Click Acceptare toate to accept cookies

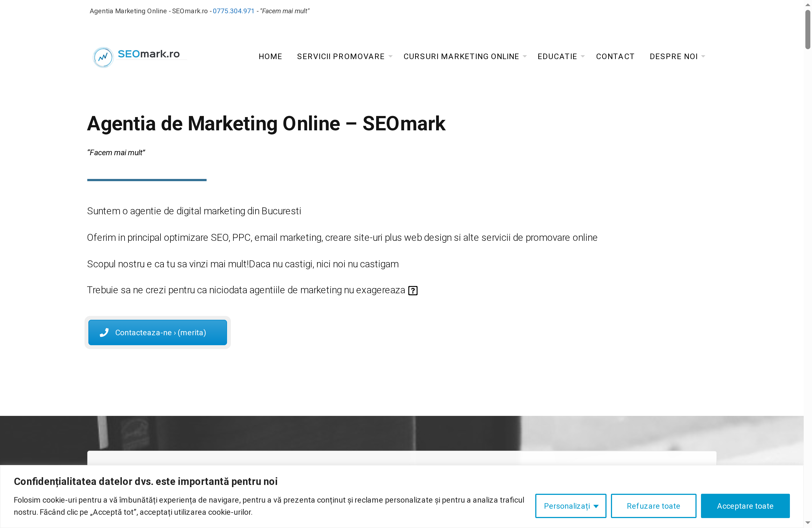point(745,506)
